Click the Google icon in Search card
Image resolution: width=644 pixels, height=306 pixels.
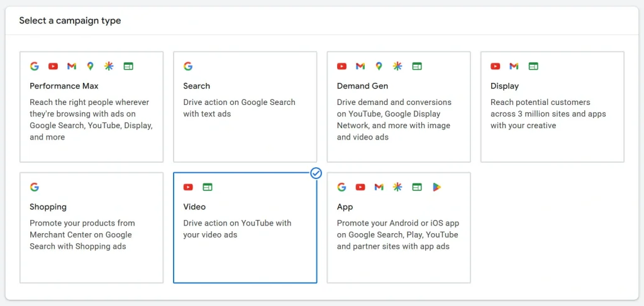[188, 66]
